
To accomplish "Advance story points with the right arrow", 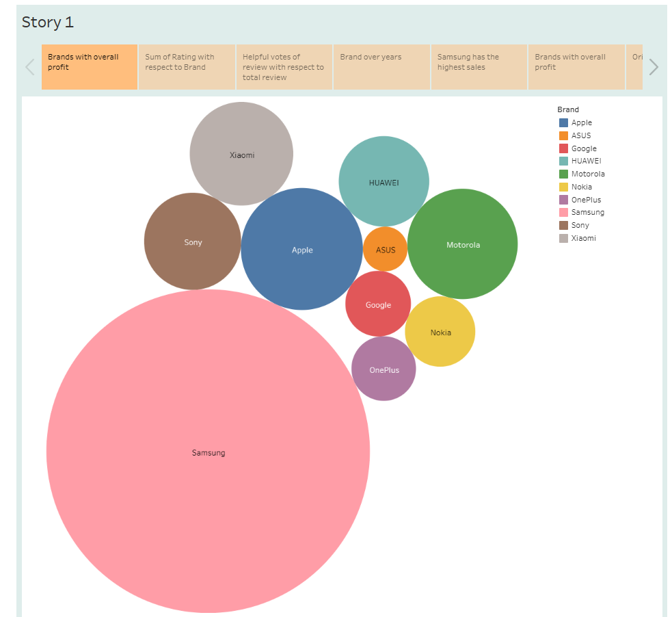I will (x=654, y=66).
